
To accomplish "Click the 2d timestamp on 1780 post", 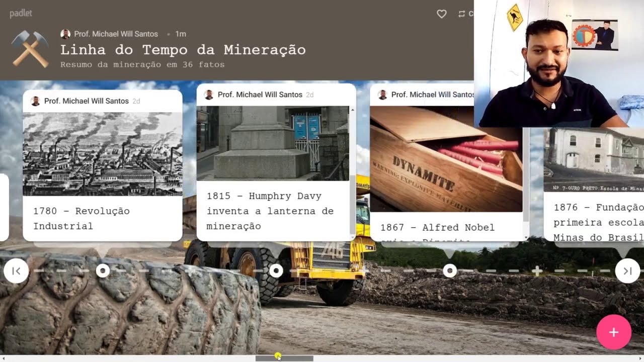I will (x=136, y=101).
